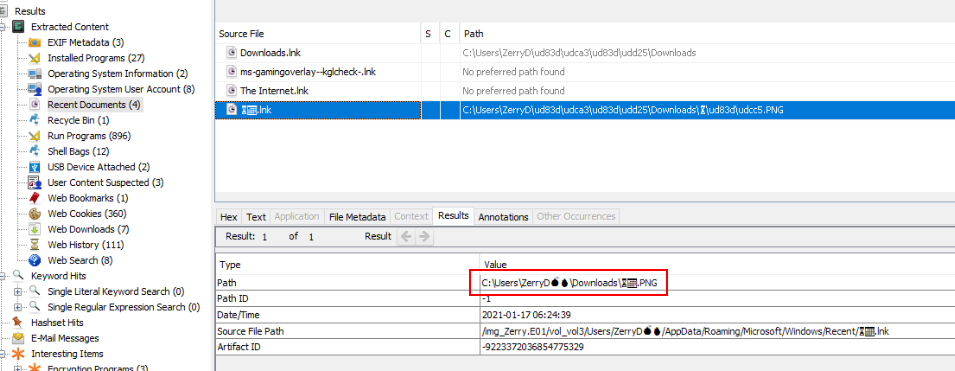Click the Web Cookies icon
Viewport: 955px width, 371px height.
[x=35, y=214]
